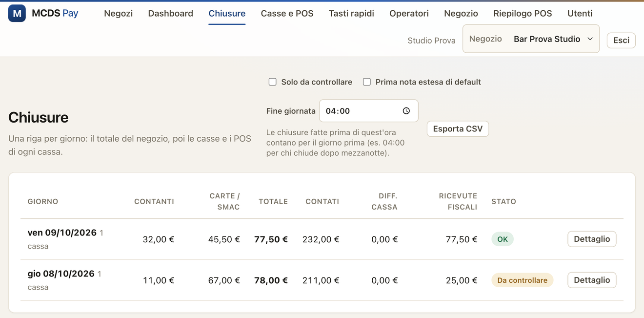Click the TOTALE column header
The image size is (644, 318).
(273, 201)
